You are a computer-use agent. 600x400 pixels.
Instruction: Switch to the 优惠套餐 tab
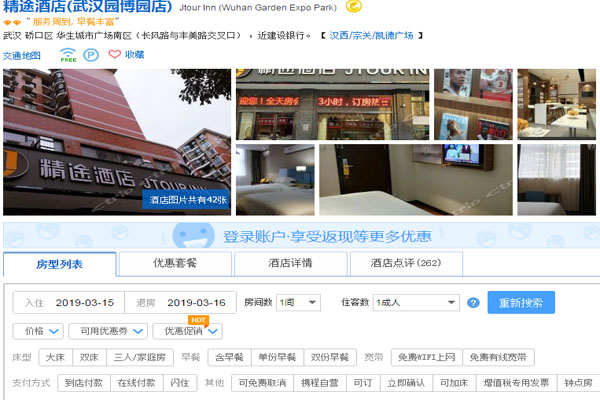pos(175,263)
